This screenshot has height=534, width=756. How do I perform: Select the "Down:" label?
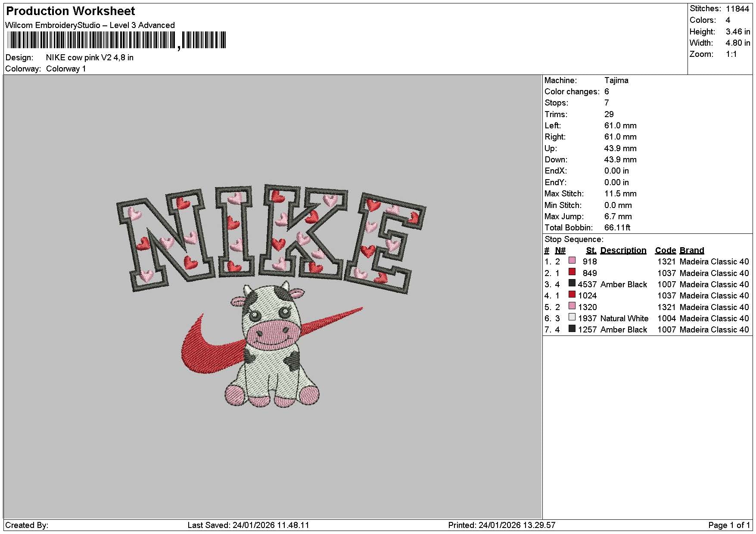click(x=557, y=160)
